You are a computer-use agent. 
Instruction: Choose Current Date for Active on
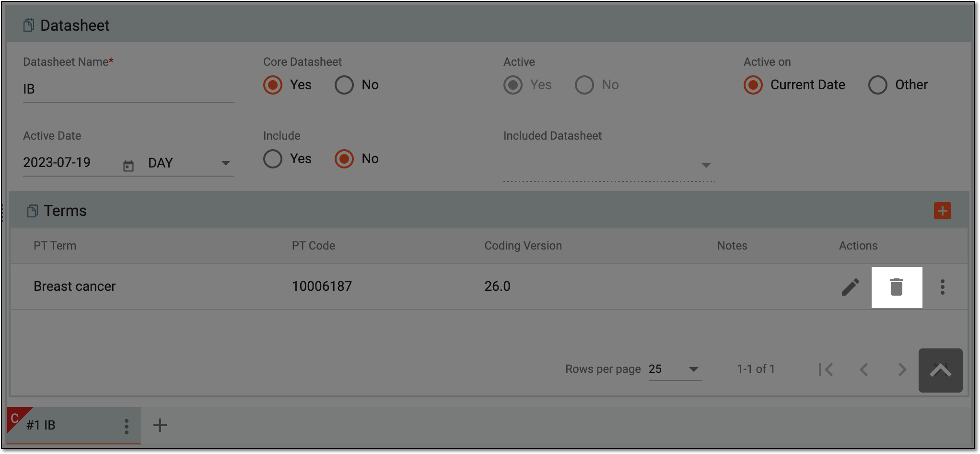(x=753, y=85)
